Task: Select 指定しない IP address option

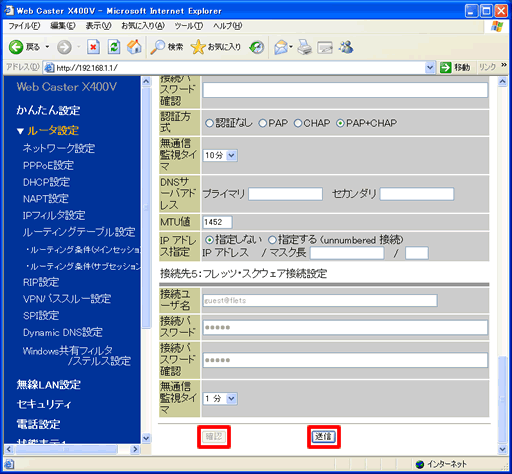Action: point(209,240)
